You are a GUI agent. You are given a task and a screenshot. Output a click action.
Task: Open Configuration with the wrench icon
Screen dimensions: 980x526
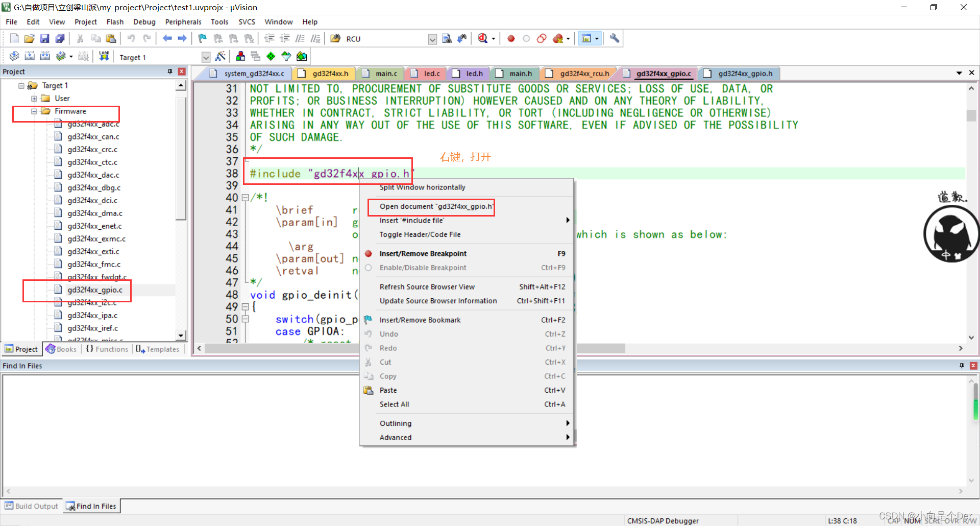pyautogui.click(x=615, y=38)
